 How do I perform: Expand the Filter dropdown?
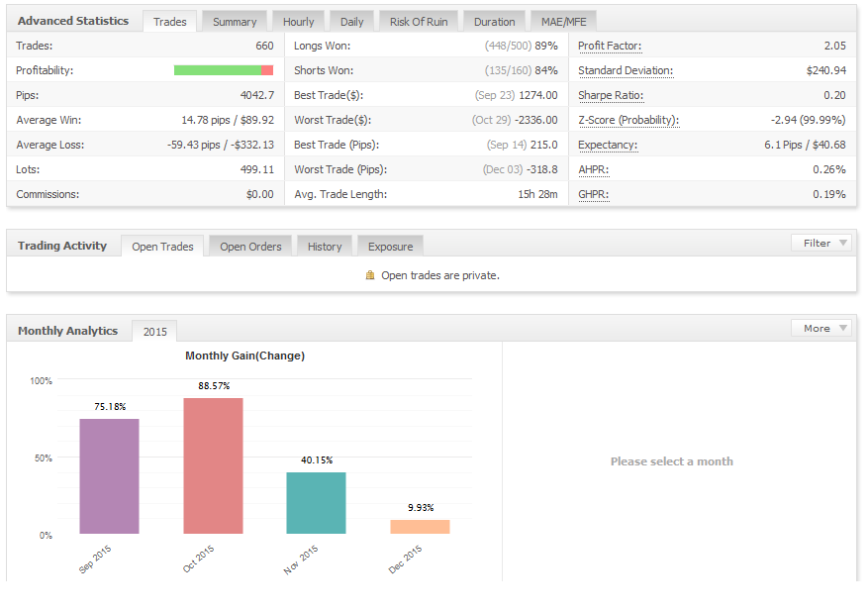tap(823, 244)
